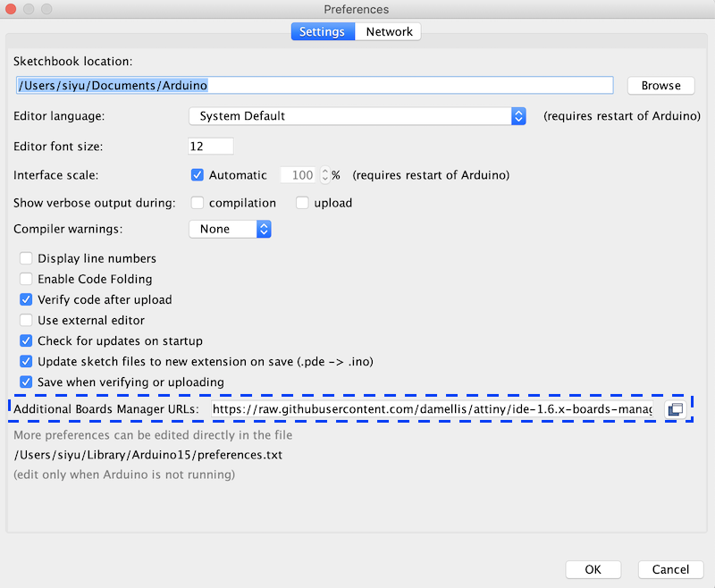The image size is (715, 588).
Task: Uncheck Save when verifying or uploading
Action: [x=26, y=382]
